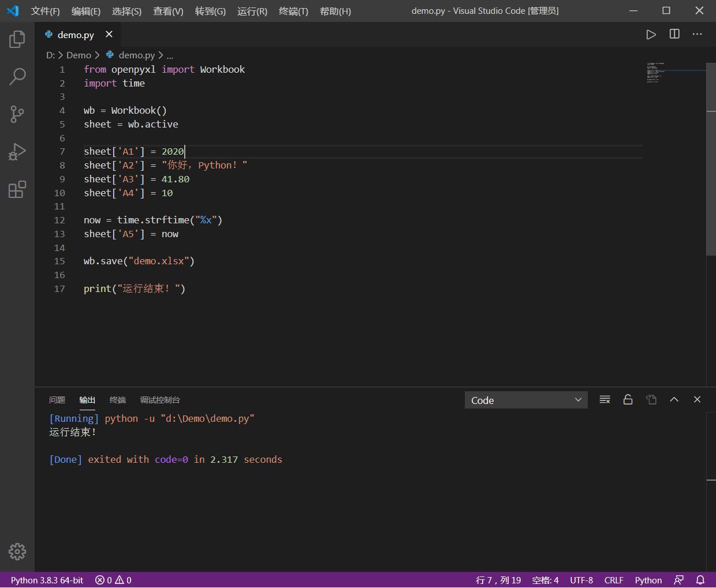Image resolution: width=716 pixels, height=588 pixels.
Task: Switch to the 问题 panel tab
Action: (x=57, y=400)
